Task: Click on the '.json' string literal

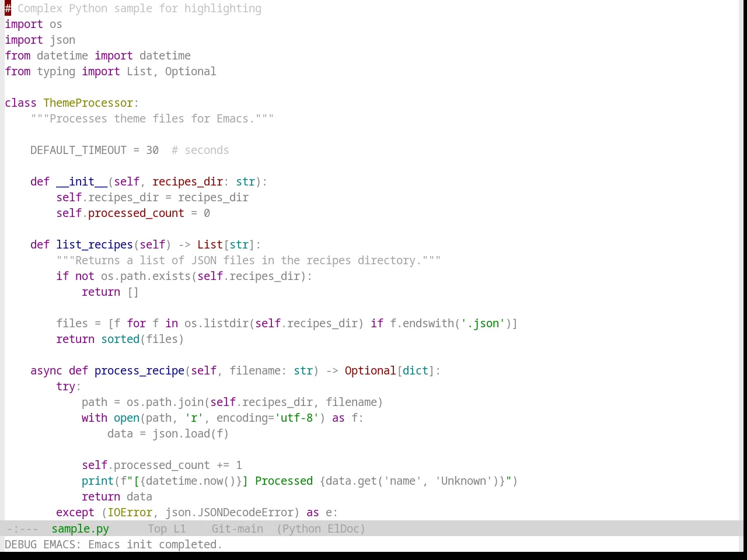Action: [483, 323]
